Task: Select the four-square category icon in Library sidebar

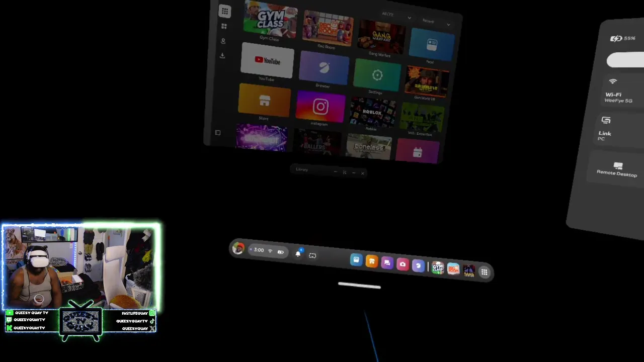Action: coord(224,26)
